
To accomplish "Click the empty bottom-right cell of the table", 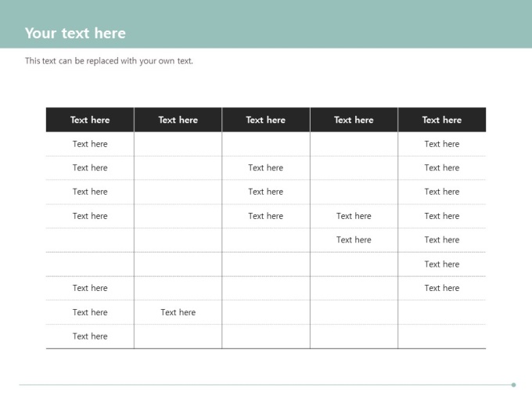I will tap(442, 336).
